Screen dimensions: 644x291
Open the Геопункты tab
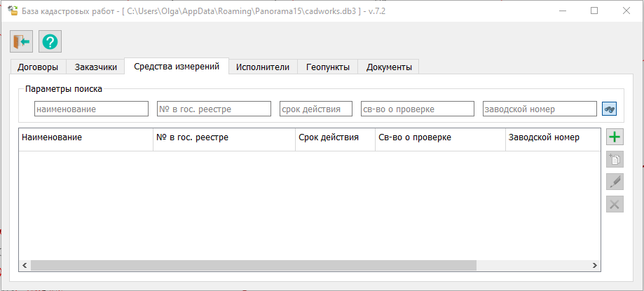point(328,67)
